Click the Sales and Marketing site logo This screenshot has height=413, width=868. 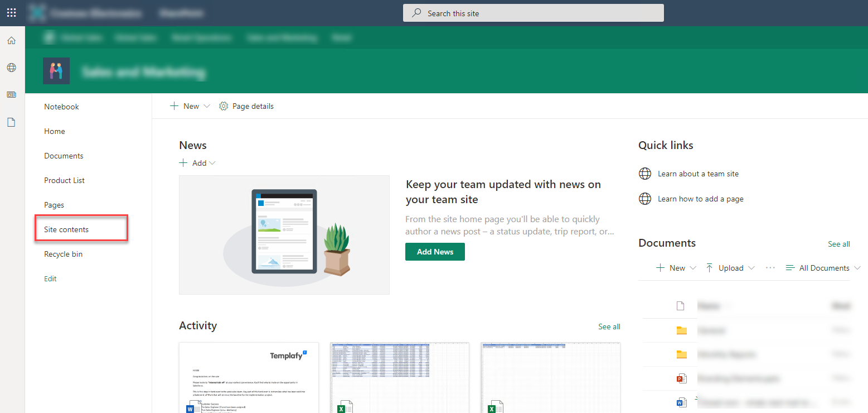coord(56,71)
